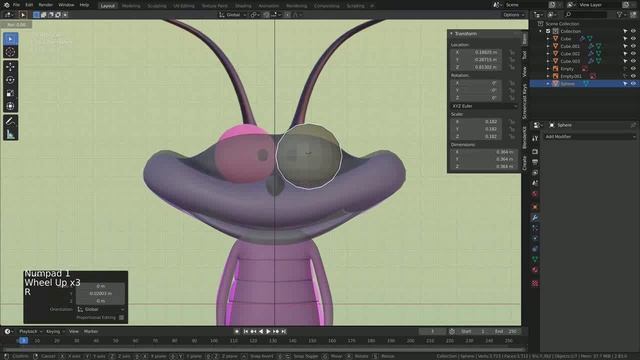Screen dimensions: 640x360
Task: Switch to the Layout workspace tab
Action: click(108, 6)
